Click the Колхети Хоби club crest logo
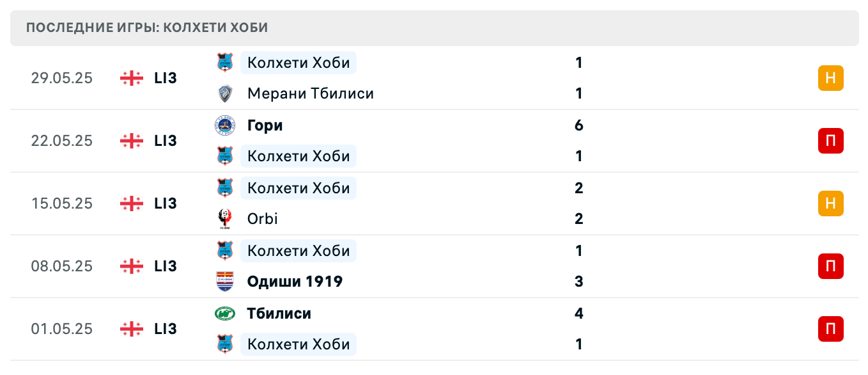 pos(225,62)
